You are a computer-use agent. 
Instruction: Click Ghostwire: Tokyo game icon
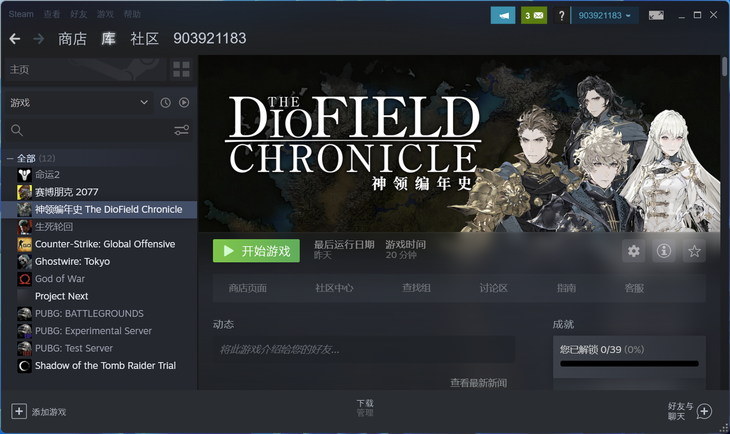click(x=24, y=261)
